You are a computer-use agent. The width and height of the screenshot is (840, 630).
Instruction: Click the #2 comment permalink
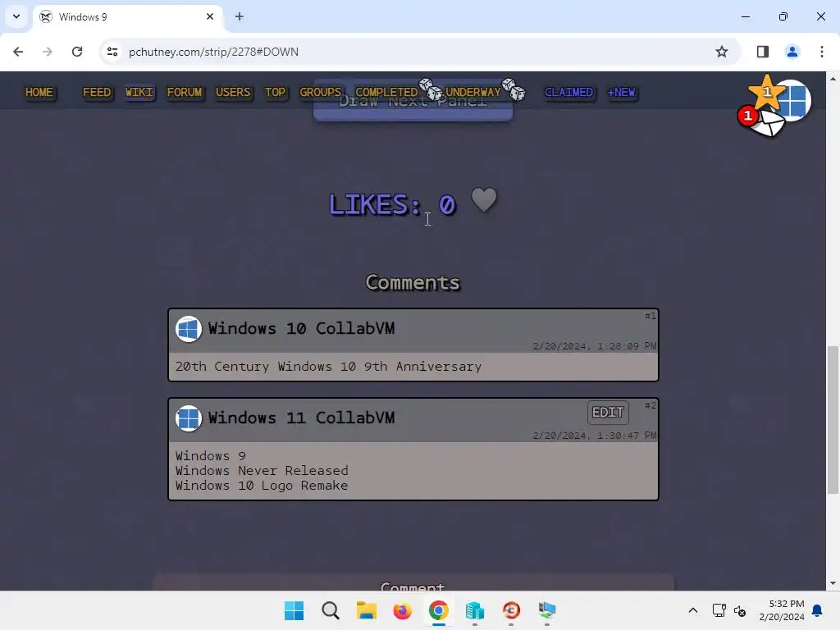[651, 405]
